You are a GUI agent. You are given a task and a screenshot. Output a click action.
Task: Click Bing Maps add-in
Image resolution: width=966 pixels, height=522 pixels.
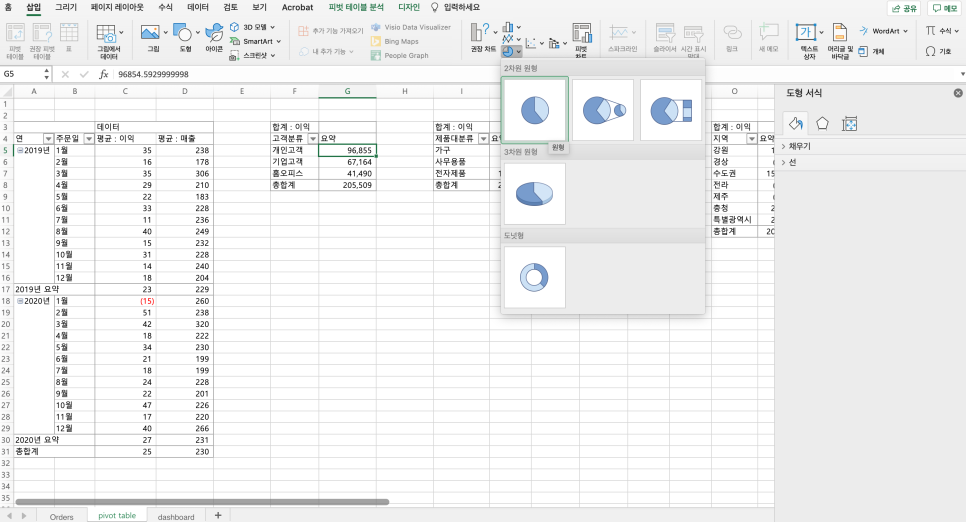click(x=394, y=41)
